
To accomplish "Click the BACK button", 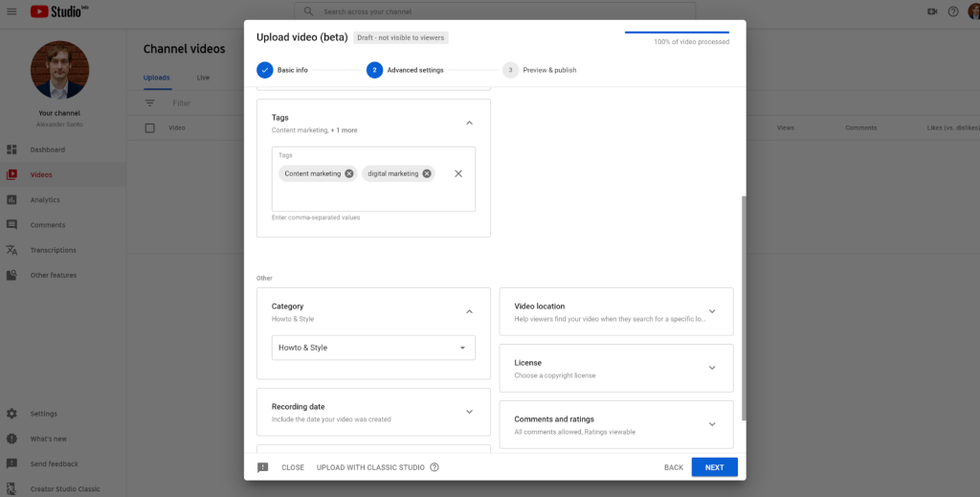I will coord(674,467).
